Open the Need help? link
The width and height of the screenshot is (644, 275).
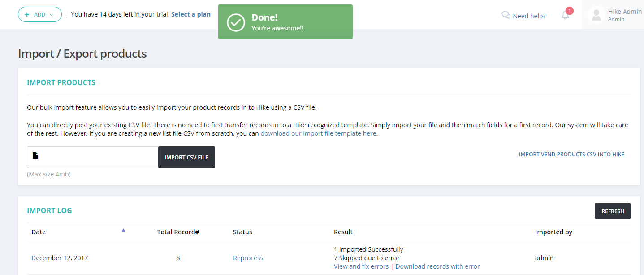(x=529, y=16)
